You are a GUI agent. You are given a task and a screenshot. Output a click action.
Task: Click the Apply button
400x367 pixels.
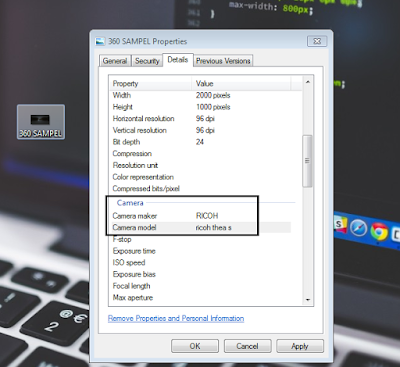pyautogui.click(x=300, y=346)
